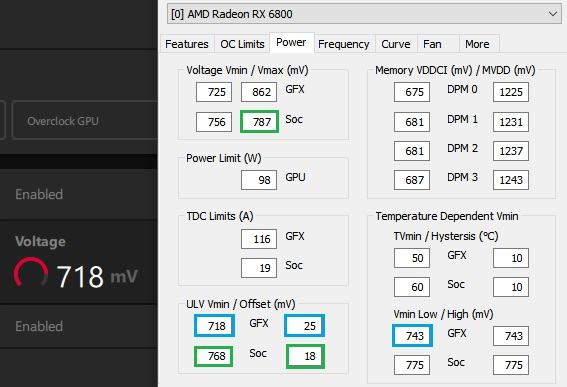The image size is (567, 387).
Task: Click the Overclock GPU button in Radeon software
Action: pos(85,120)
